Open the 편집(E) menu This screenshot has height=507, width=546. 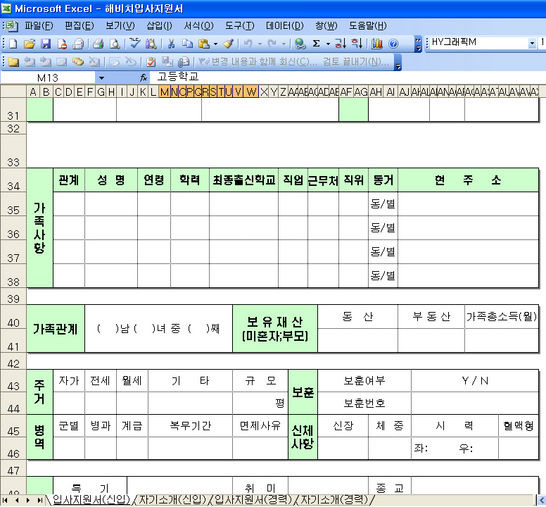coord(79,26)
